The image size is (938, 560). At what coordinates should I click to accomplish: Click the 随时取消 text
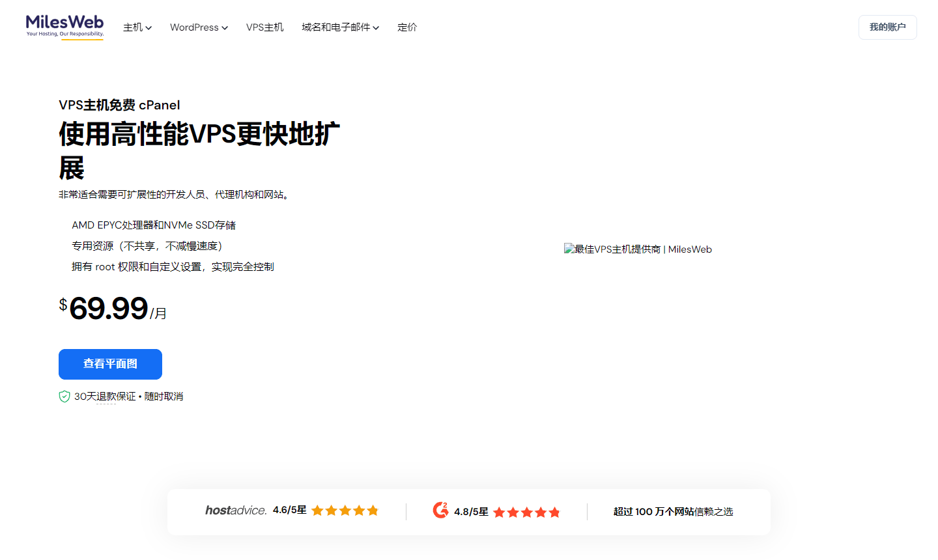click(163, 397)
